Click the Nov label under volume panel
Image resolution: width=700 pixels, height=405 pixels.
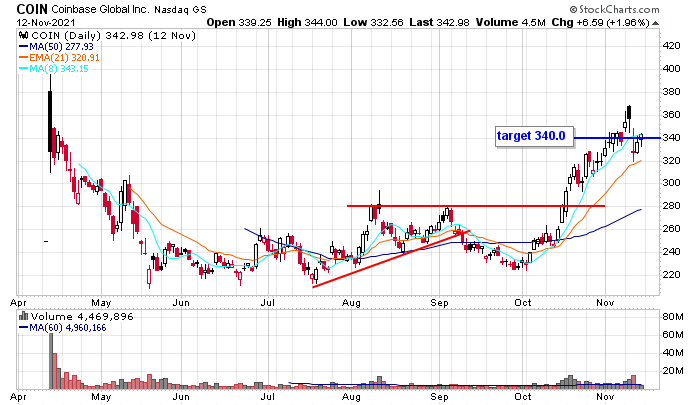(605, 397)
